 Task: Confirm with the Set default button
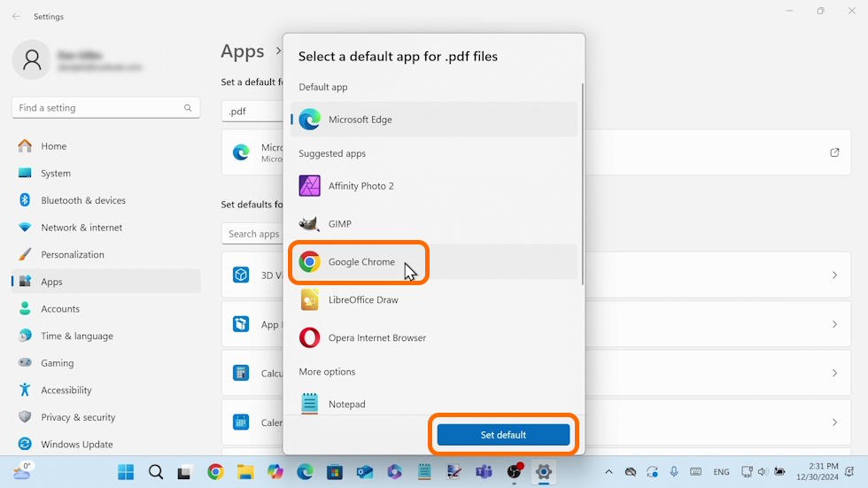click(x=503, y=435)
